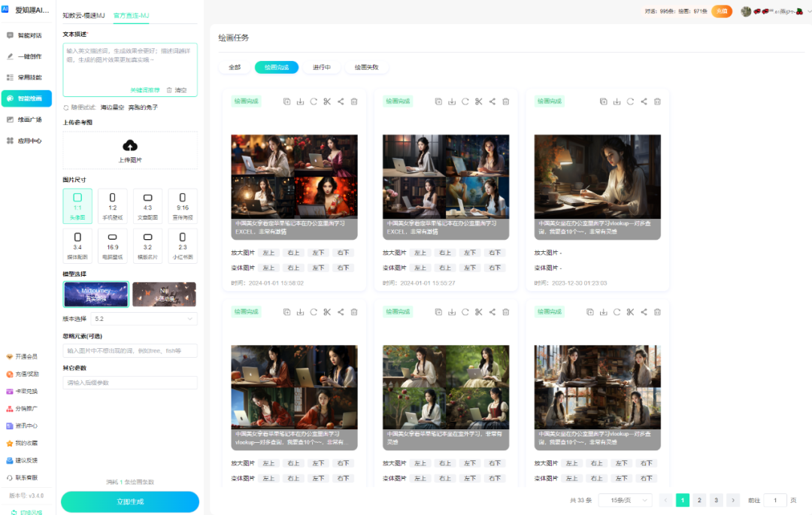Open the 绘画广场 gallery section

[27, 119]
